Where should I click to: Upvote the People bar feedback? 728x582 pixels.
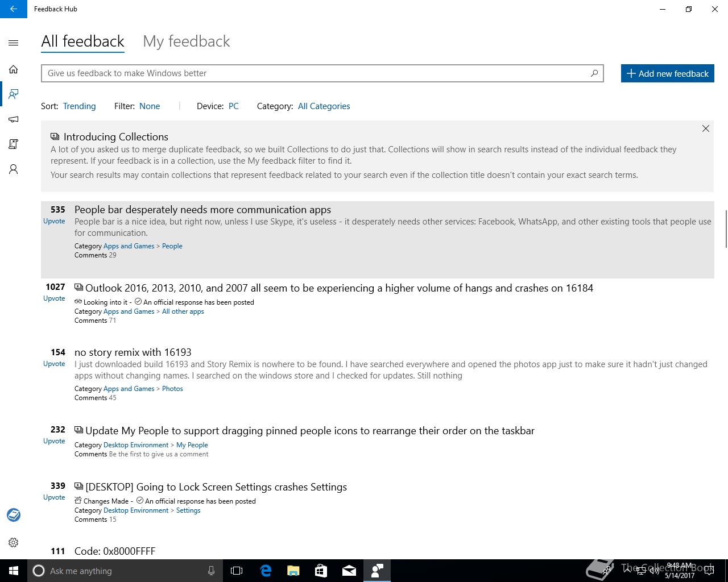pyautogui.click(x=54, y=221)
